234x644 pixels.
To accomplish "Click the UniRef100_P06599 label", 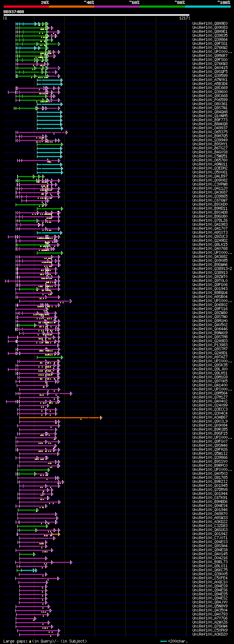I will pyautogui.click(x=210, y=100).
